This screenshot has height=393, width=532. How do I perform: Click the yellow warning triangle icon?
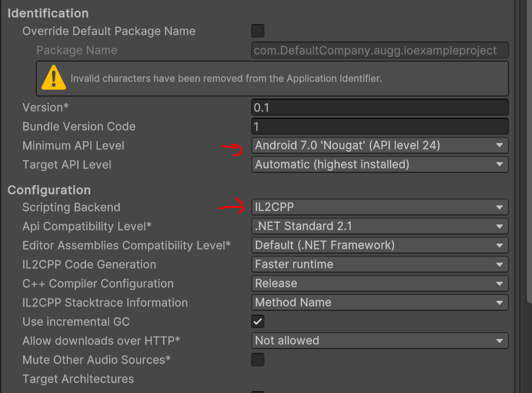tap(54, 78)
